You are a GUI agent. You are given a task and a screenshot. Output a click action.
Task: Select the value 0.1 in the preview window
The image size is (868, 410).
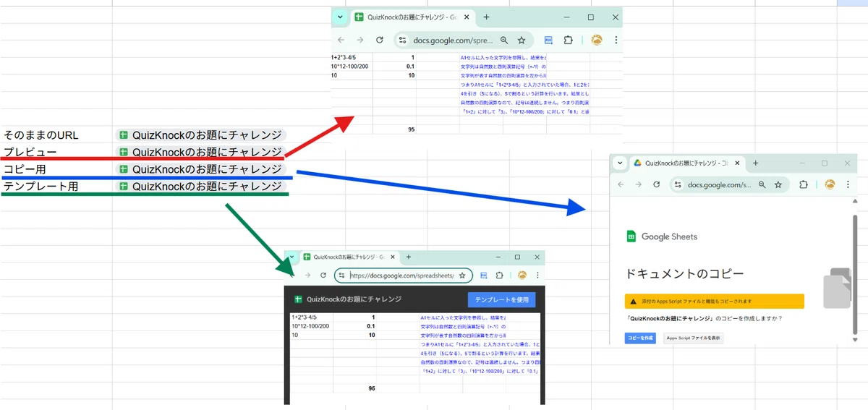pos(410,66)
